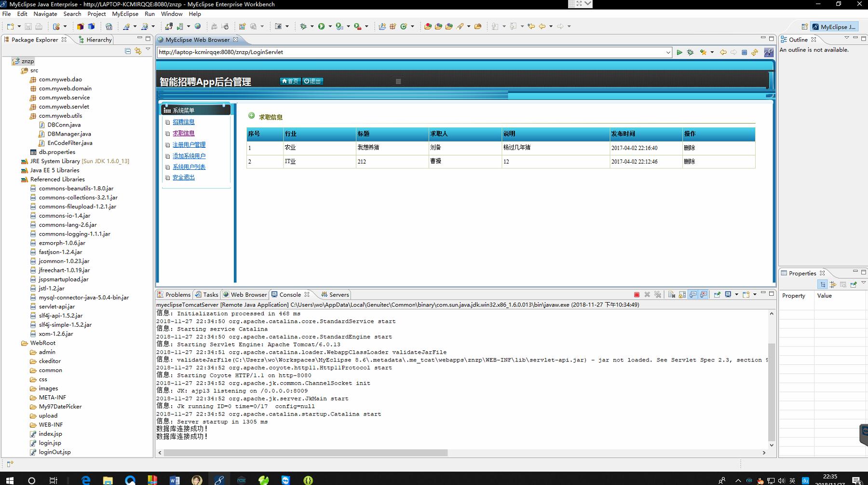Terminate the server with the red Console button
The image size is (868, 485).
pos(637,294)
